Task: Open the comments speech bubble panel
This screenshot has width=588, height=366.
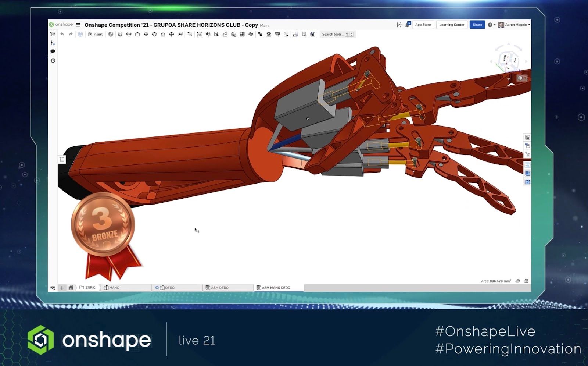Action: click(53, 51)
